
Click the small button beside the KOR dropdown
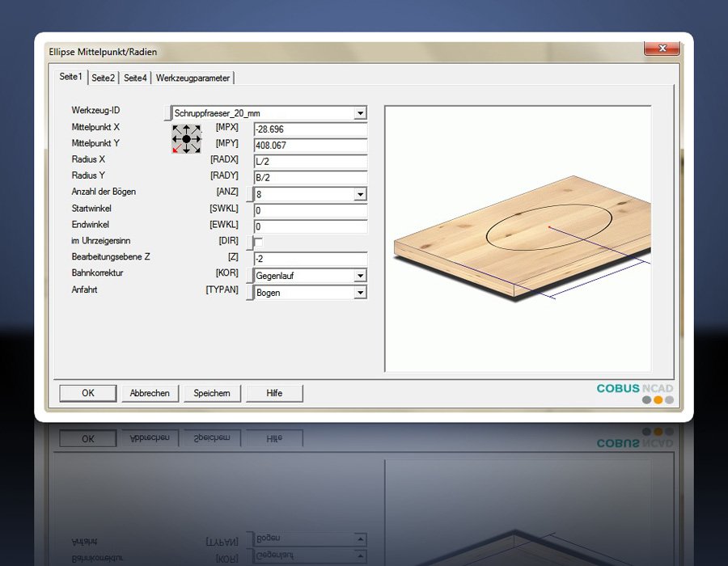point(250,276)
